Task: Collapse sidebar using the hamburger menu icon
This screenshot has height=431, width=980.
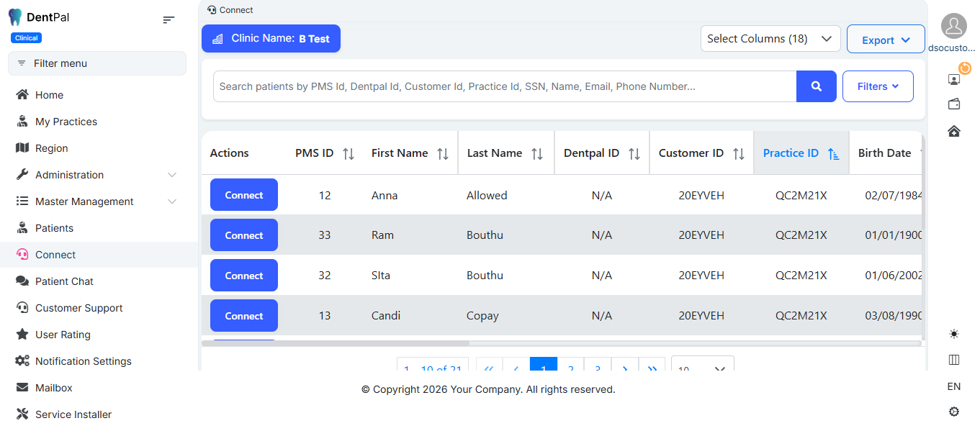Action: (168, 19)
